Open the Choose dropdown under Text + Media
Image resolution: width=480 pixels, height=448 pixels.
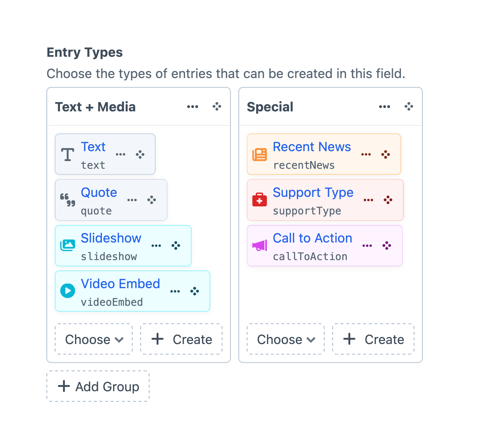click(93, 339)
